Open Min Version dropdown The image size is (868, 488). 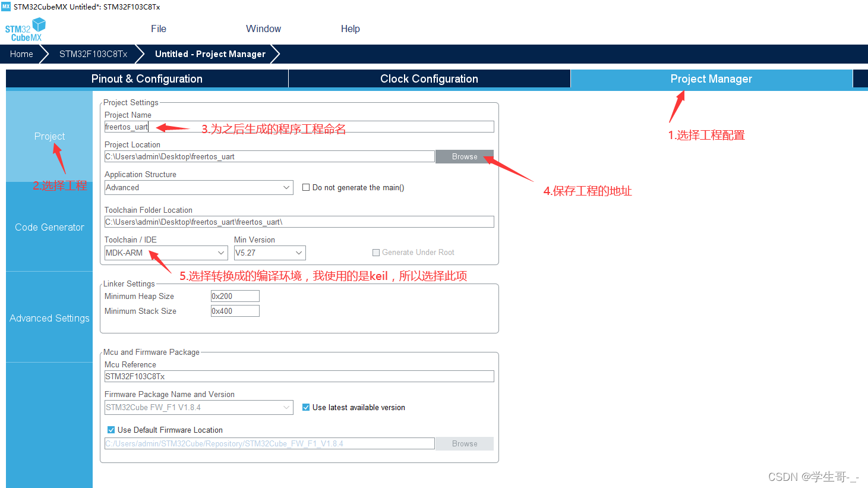(x=270, y=253)
